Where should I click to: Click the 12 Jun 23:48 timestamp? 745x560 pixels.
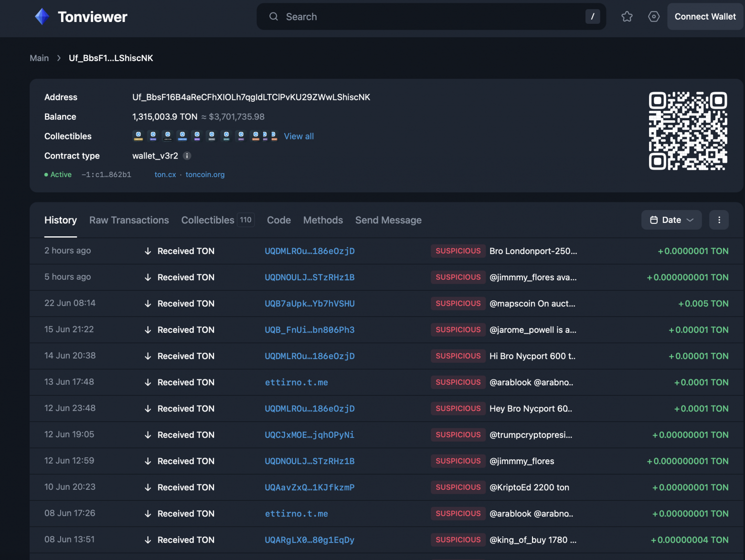[x=70, y=408]
